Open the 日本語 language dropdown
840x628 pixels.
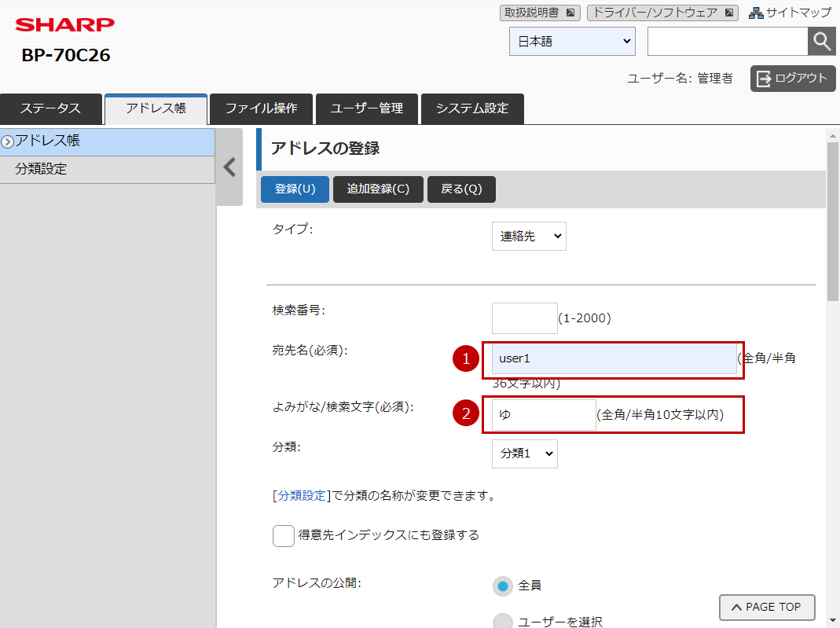coord(572,41)
